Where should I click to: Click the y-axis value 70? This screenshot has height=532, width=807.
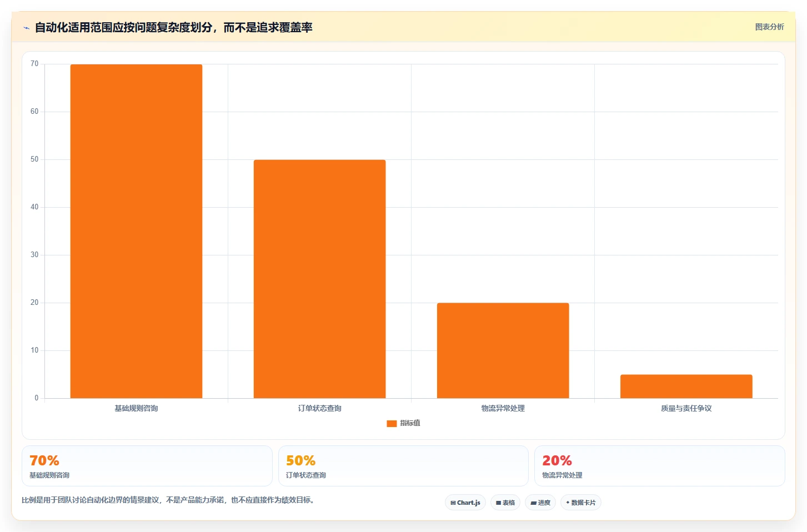(x=34, y=64)
